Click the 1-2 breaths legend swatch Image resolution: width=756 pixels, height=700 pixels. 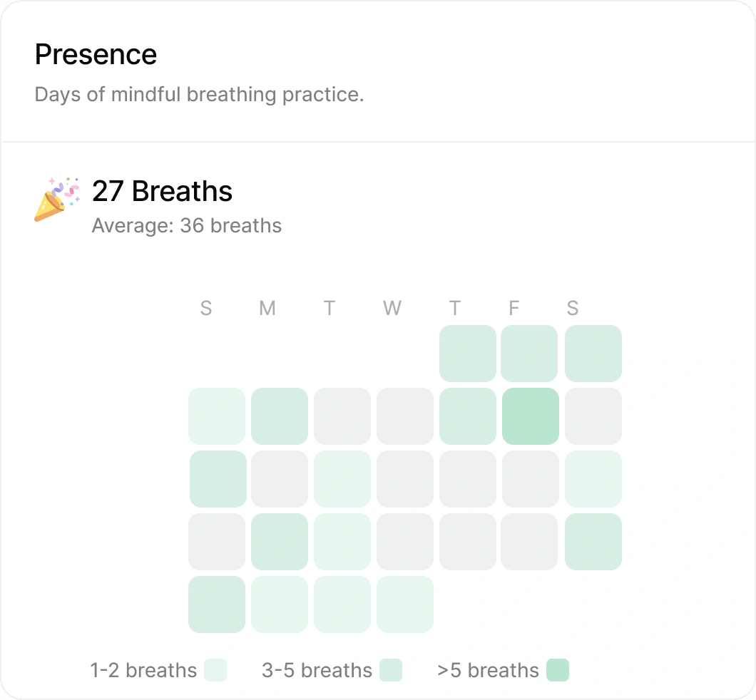coord(216,670)
